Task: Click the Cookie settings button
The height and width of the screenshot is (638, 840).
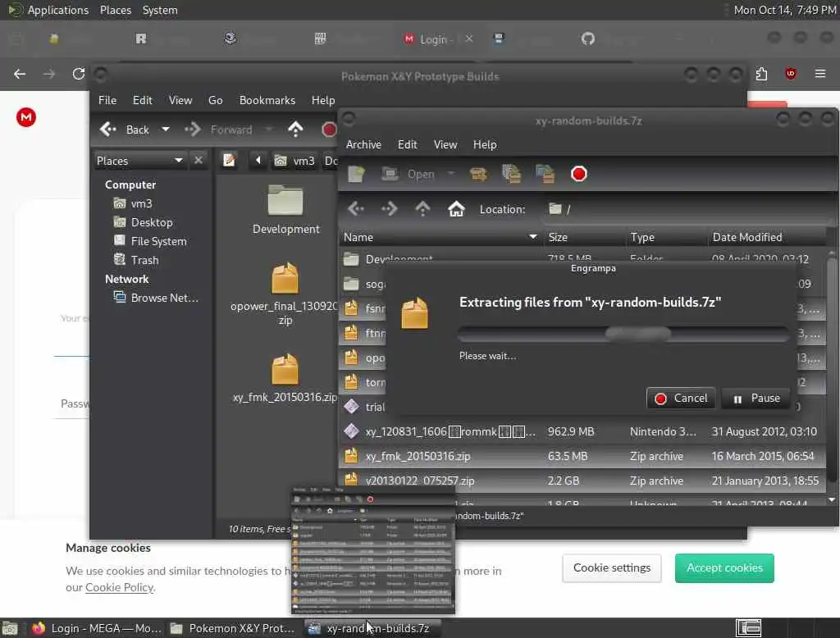Action: (x=612, y=567)
